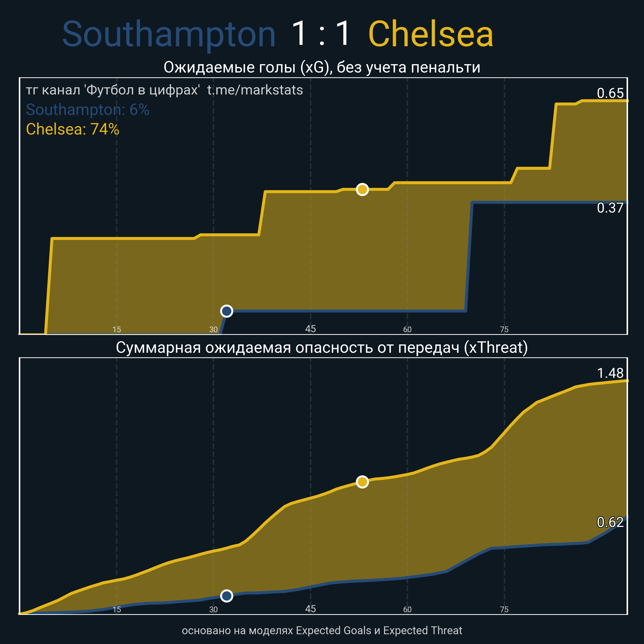
Task: Click the xThreat chart heading text
Action: coord(322,348)
